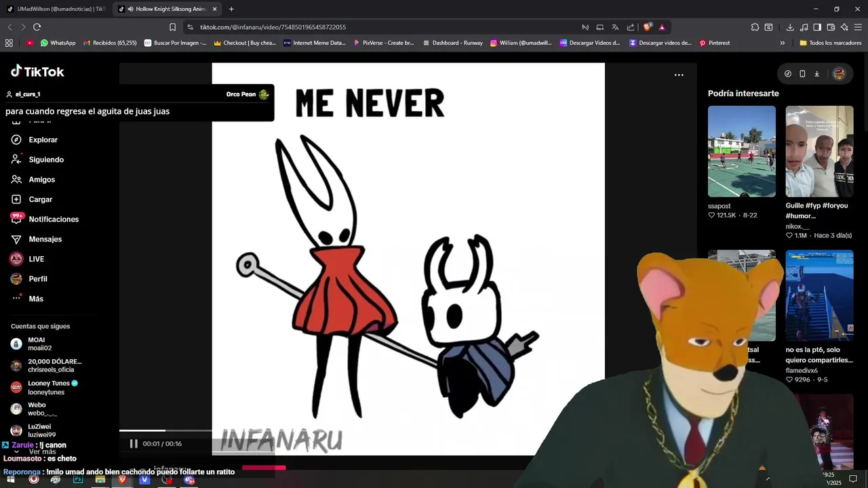This screenshot has height=488, width=868.
Task: Click the phone app icon in the TikTok header
Action: [802, 74]
